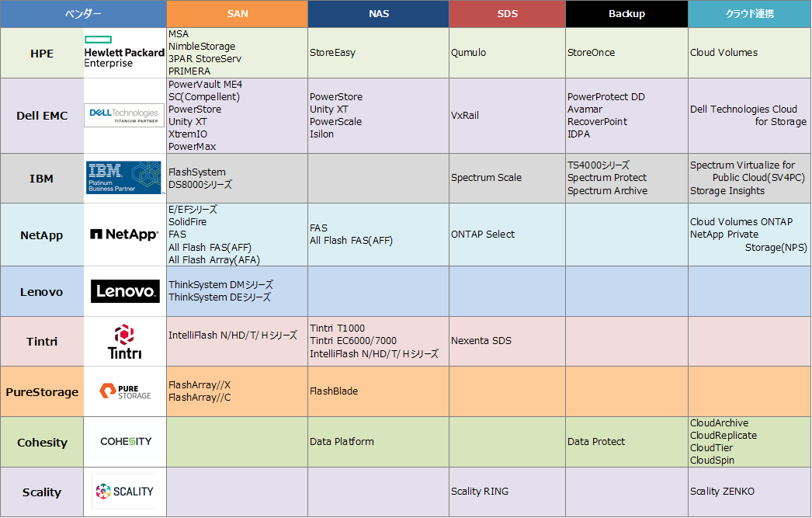The height and width of the screenshot is (518, 812).
Task: Click the Dell Technologies Titanium Partner logo
Action: point(124,115)
